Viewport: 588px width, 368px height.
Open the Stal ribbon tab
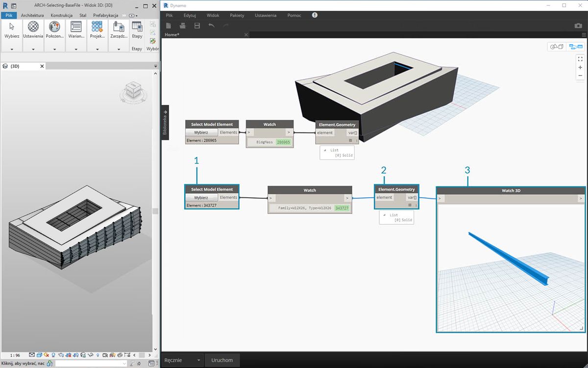pyautogui.click(x=83, y=15)
